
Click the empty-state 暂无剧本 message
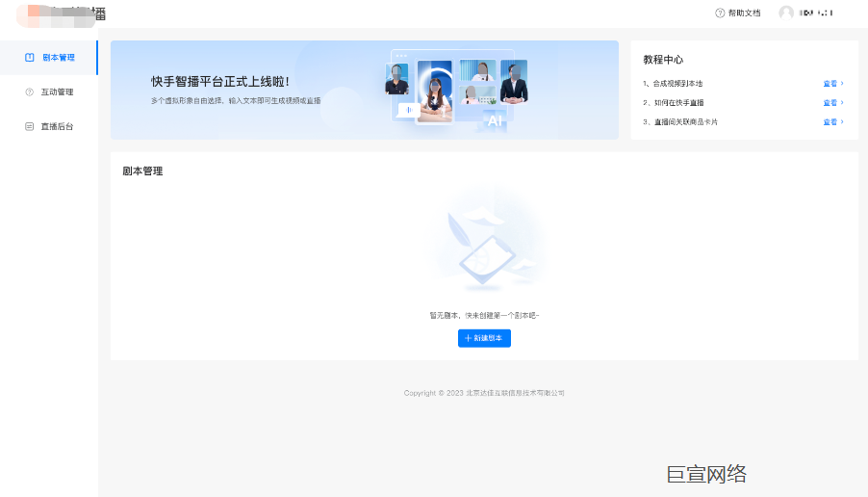tap(484, 315)
